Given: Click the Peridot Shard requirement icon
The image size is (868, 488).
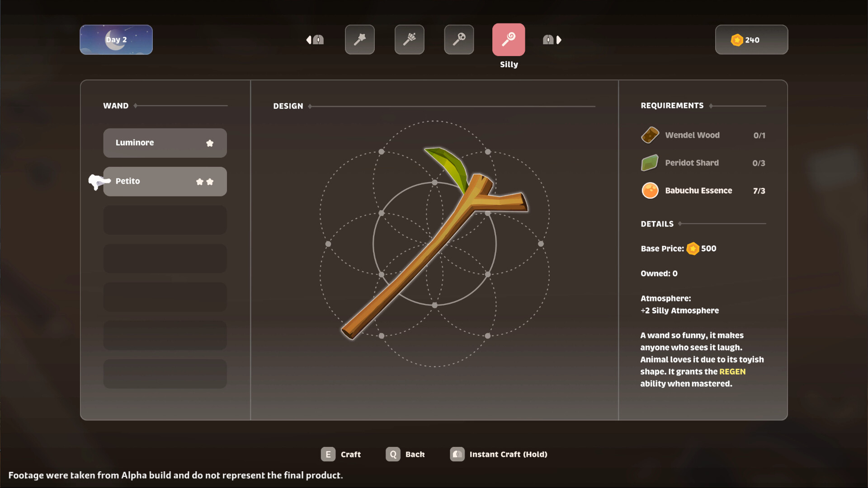Looking at the screenshot, I should (650, 163).
